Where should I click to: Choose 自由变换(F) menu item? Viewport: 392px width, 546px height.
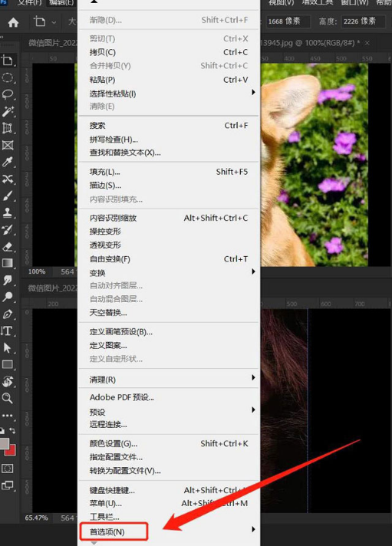[x=169, y=259]
